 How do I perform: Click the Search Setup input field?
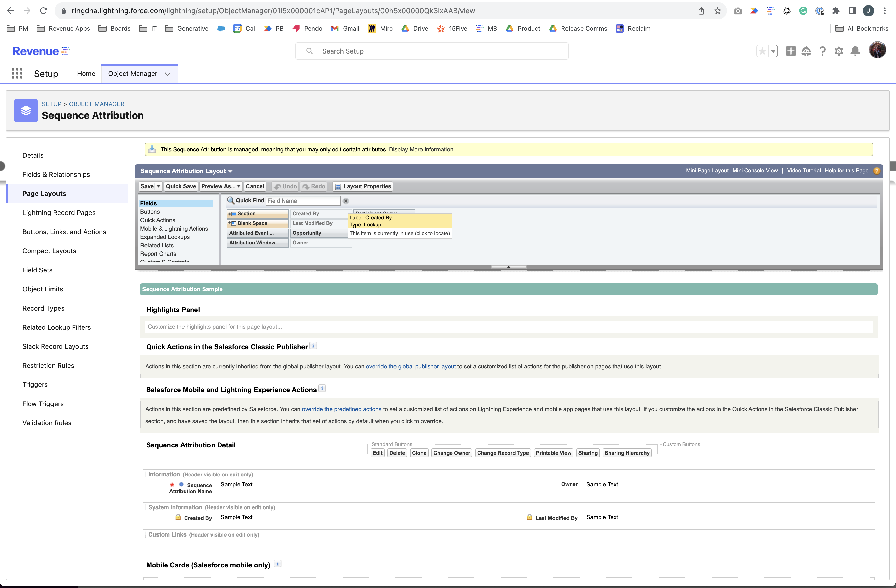point(432,51)
